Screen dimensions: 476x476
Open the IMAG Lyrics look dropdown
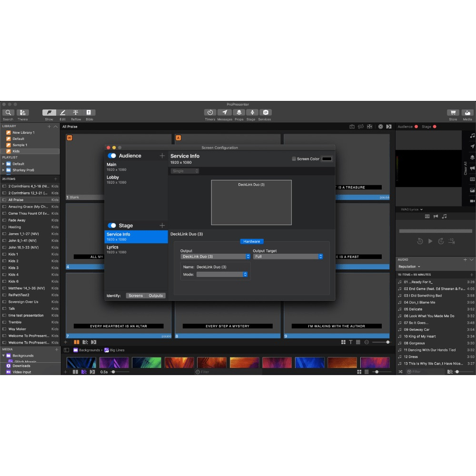pyautogui.click(x=412, y=209)
